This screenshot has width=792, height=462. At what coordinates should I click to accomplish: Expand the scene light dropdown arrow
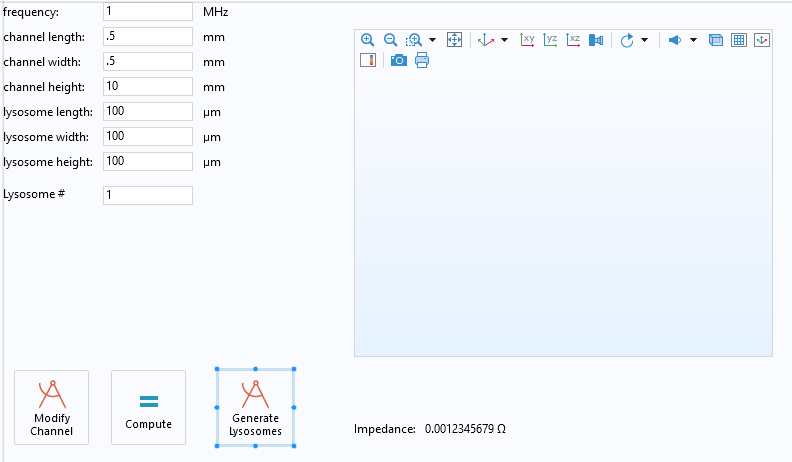point(693,40)
